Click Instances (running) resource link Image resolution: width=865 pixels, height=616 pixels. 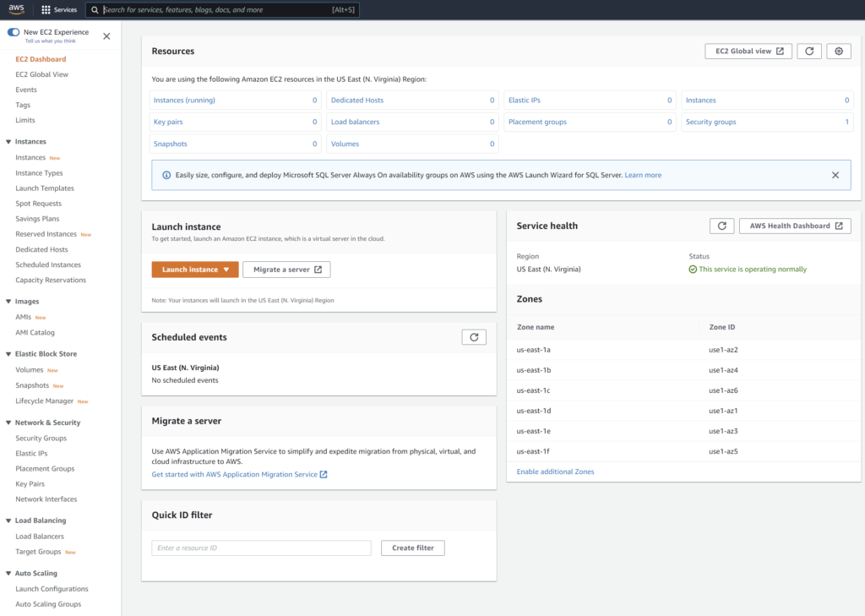click(x=184, y=100)
